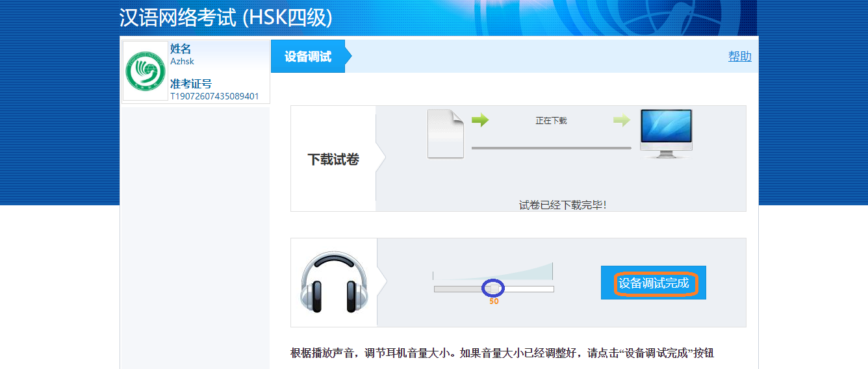Click the download progress bar
The image size is (868, 369).
tap(551, 148)
